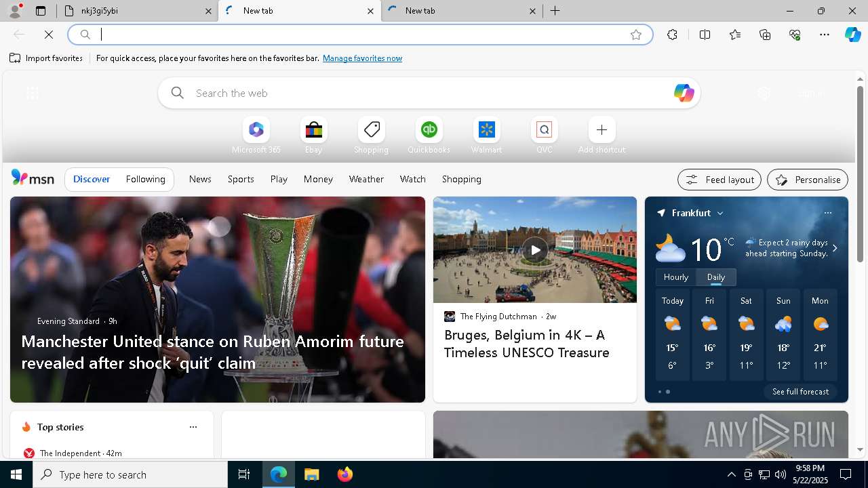Show hidden system tray icons
Screen dimensions: 868x488
(731, 474)
